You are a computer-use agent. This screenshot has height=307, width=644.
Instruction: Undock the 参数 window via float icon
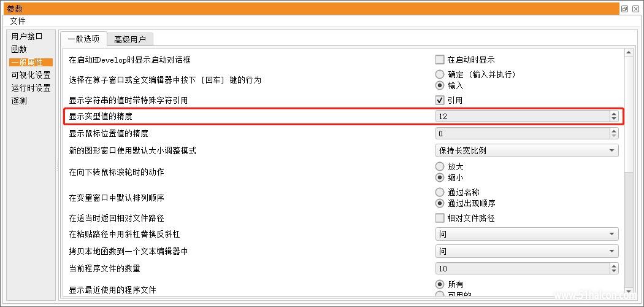click(x=625, y=9)
